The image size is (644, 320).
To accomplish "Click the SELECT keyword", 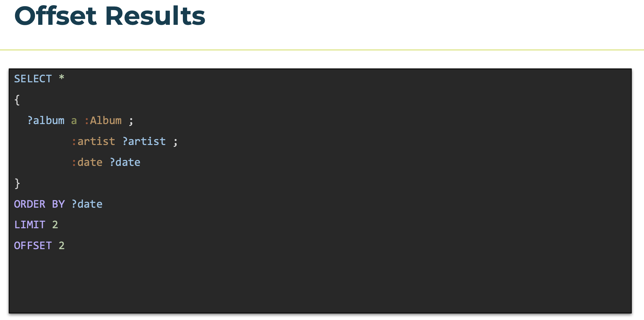I will point(33,79).
